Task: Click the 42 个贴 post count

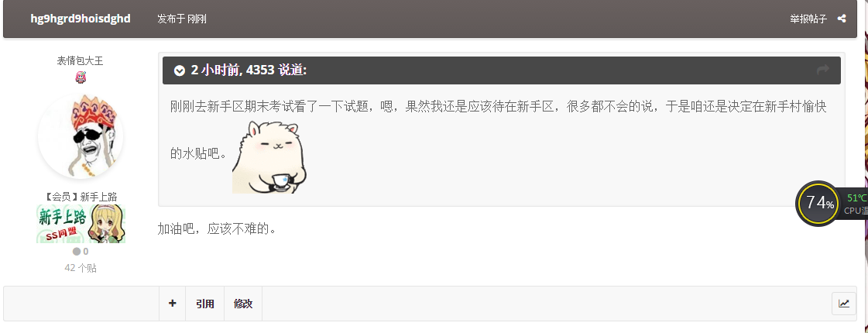Action: coord(81,268)
